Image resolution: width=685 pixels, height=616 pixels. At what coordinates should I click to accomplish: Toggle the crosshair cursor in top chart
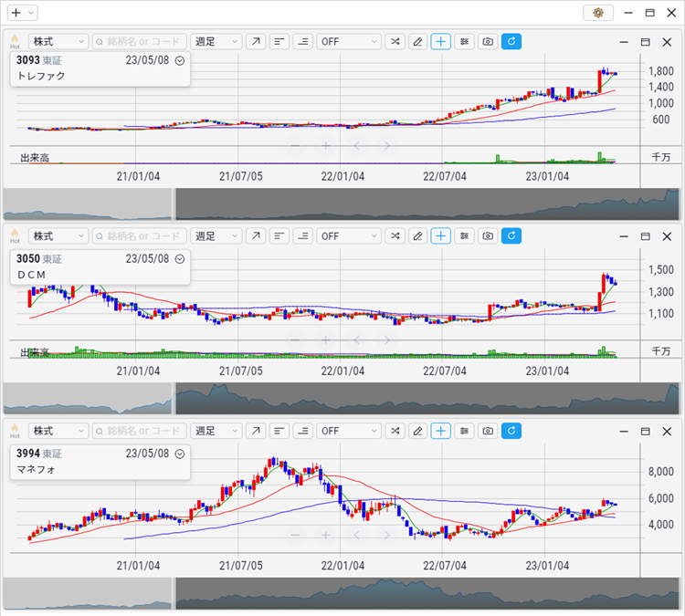(441, 42)
